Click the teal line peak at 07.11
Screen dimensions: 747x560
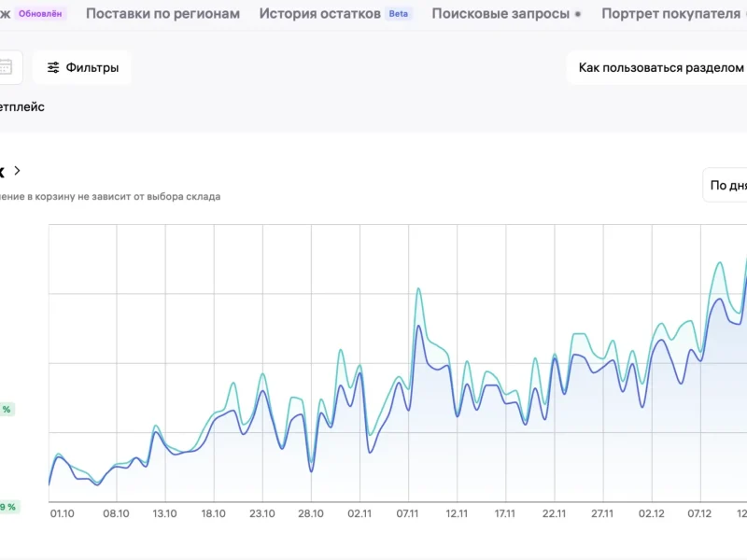[x=418, y=288]
